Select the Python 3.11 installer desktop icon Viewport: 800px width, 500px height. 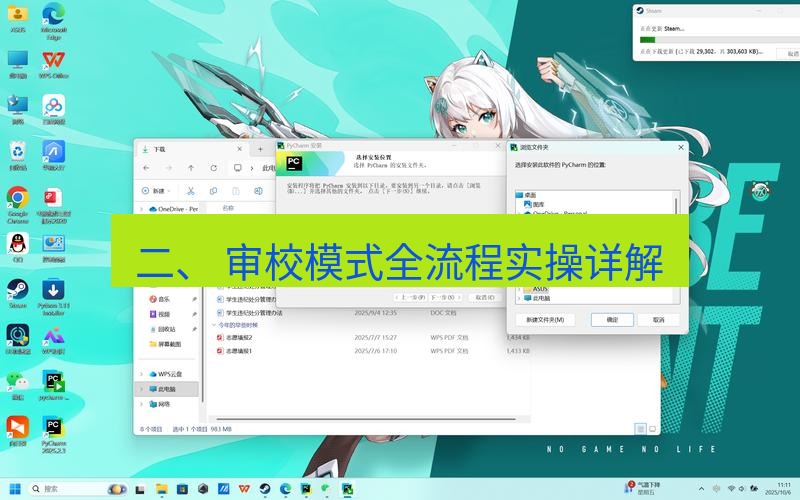(54, 296)
